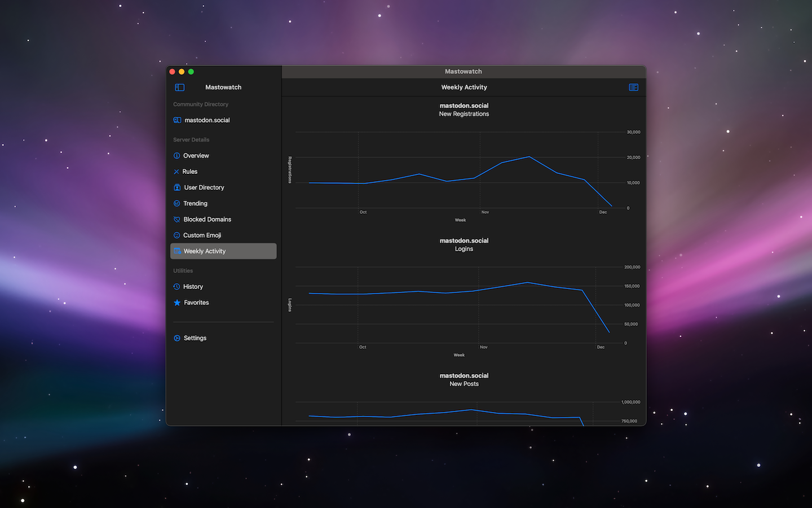Click the New Posts chart heading

(464, 384)
